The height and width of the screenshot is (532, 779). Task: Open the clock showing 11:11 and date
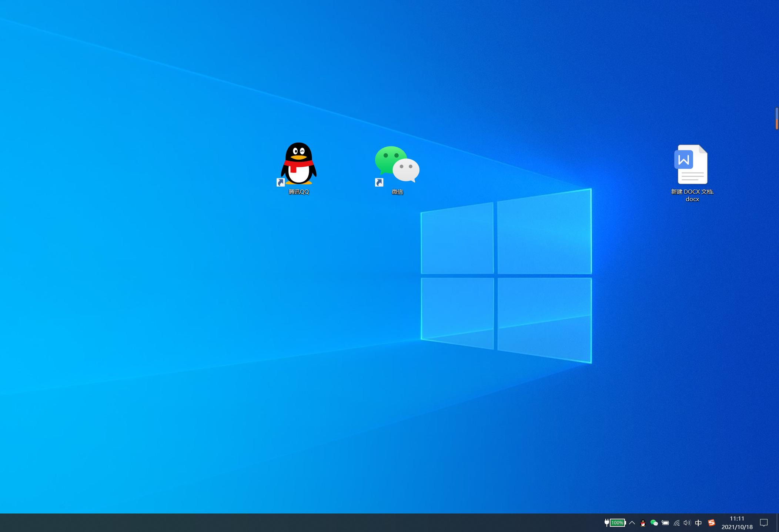pos(737,523)
